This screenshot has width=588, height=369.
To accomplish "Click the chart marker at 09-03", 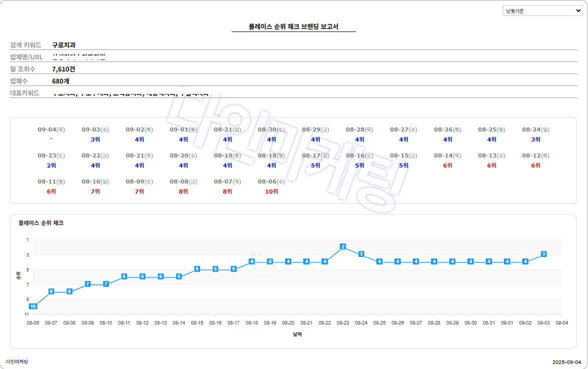I will tap(543, 254).
